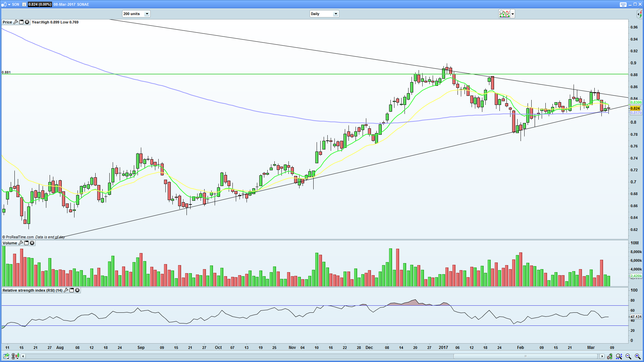Close the RSI indicator panel
The image size is (644, 362).
[77, 290]
